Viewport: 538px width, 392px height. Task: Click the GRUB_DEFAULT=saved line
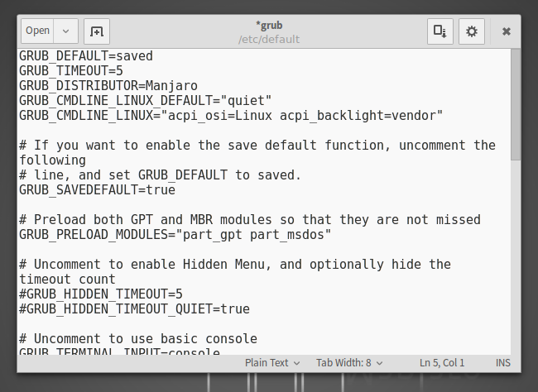point(86,56)
